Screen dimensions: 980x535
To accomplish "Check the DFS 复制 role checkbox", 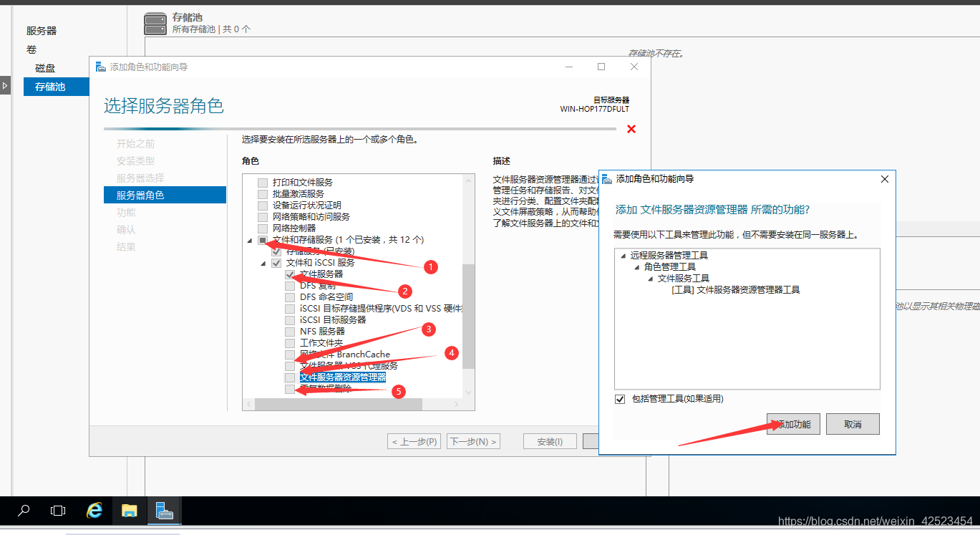I will 289,285.
